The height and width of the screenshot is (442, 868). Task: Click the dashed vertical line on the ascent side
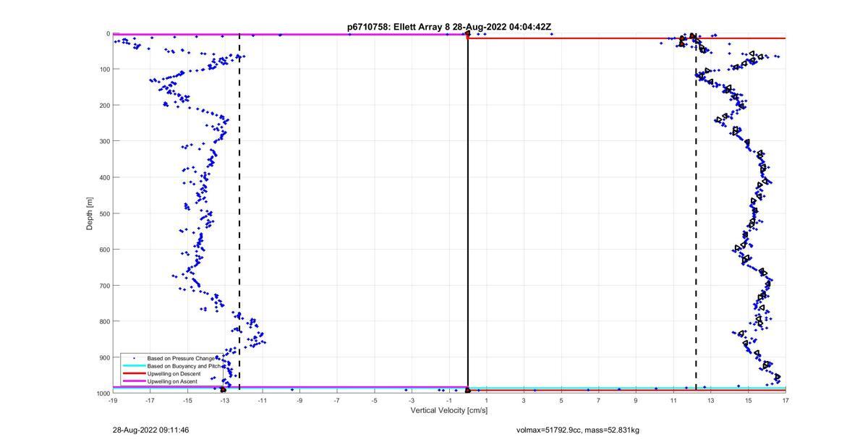click(239, 213)
